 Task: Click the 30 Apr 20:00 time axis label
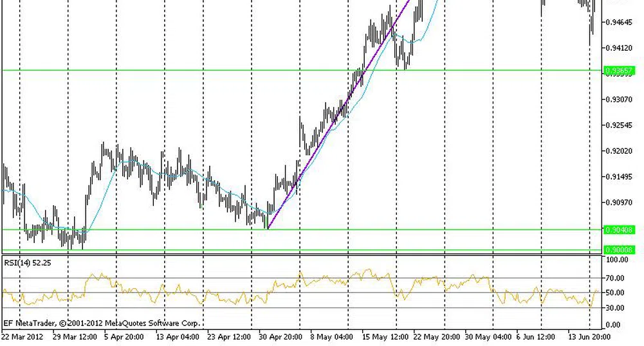281,336
